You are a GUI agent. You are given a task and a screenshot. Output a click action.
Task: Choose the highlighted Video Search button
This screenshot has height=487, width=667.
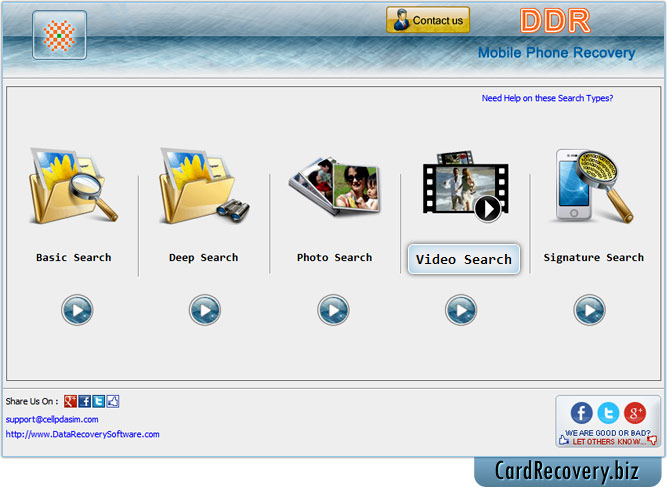(464, 259)
